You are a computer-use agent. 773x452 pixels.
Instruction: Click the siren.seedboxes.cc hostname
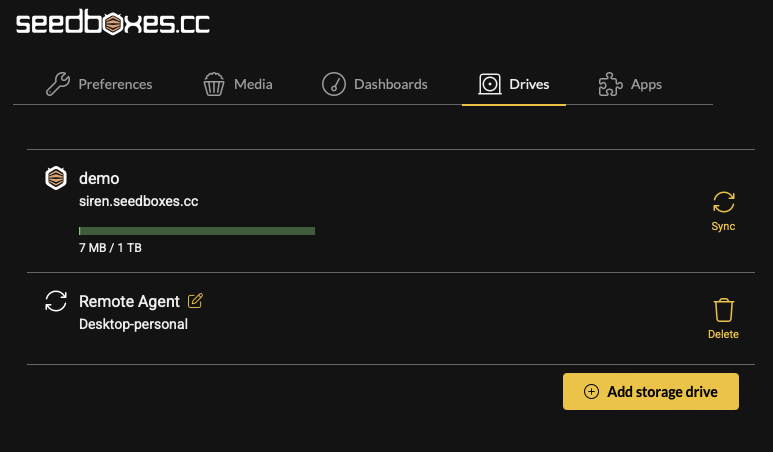pos(138,201)
